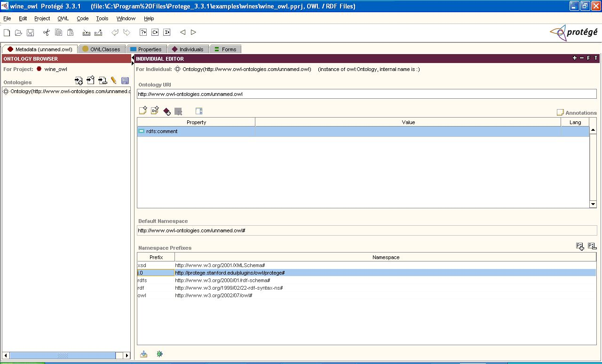Click the blue disk icon beside Ontologies

point(125,81)
